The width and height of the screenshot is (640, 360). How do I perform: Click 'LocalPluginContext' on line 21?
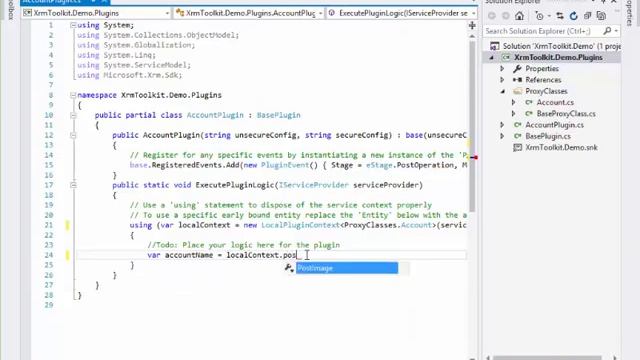coord(300,225)
